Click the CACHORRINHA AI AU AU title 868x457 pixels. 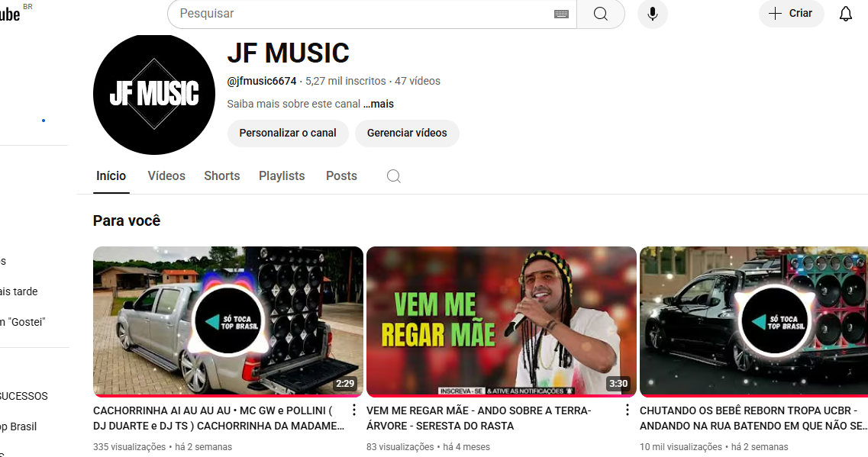point(218,418)
